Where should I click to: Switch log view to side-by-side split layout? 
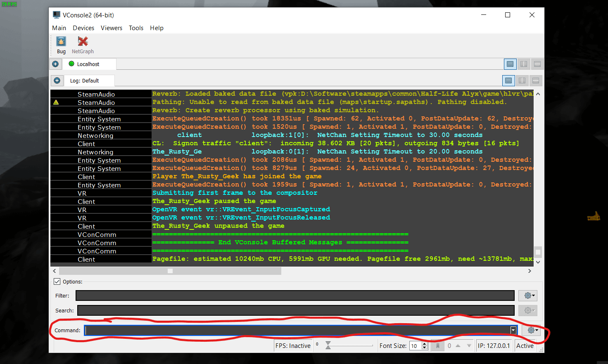[522, 80]
